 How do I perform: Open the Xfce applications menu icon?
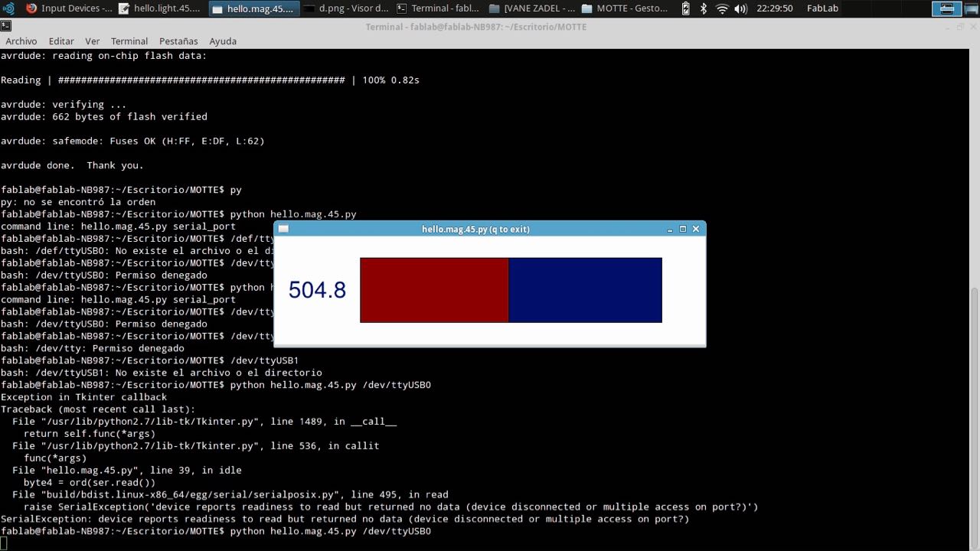tap(8, 8)
